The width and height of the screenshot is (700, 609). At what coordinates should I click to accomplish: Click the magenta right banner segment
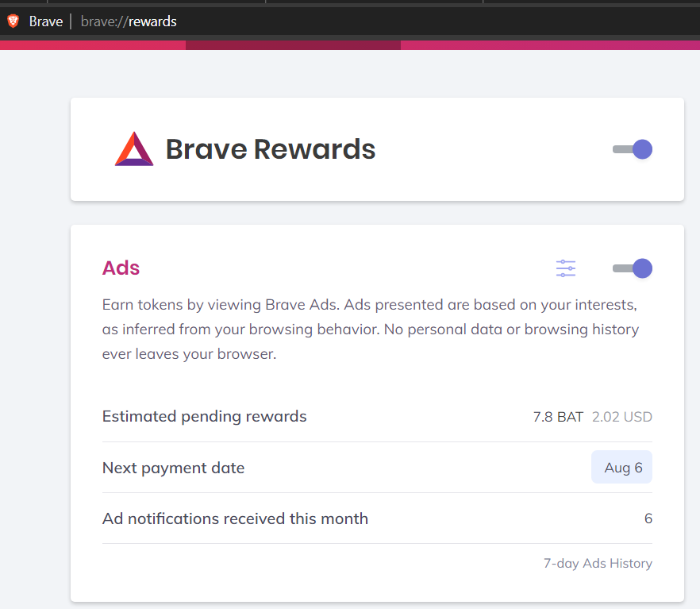[x=549, y=45]
